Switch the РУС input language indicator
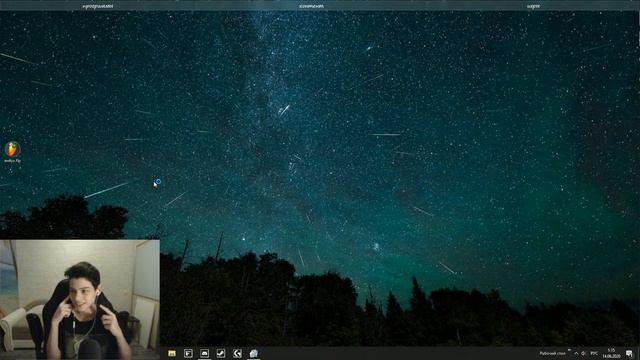This screenshot has height=360, width=640. (594, 353)
